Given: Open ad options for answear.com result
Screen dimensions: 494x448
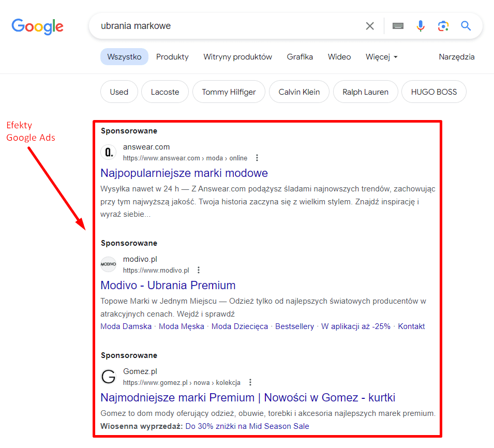Looking at the screenshot, I should (257, 158).
